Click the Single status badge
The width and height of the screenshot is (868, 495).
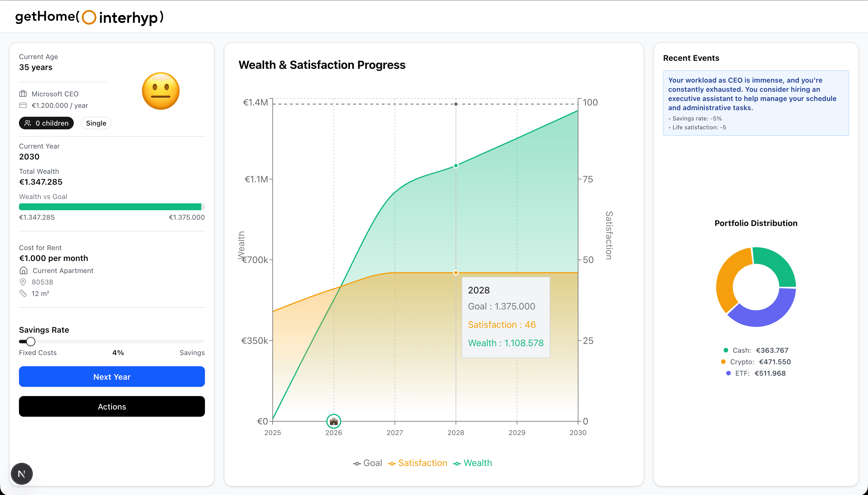click(96, 123)
